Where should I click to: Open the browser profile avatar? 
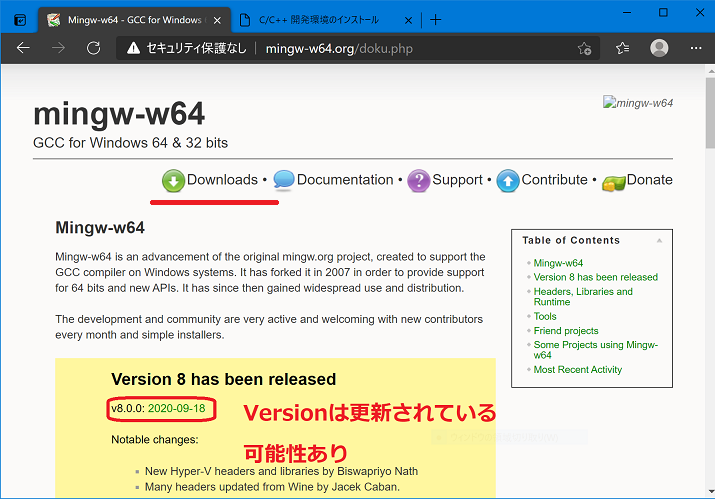click(x=659, y=48)
